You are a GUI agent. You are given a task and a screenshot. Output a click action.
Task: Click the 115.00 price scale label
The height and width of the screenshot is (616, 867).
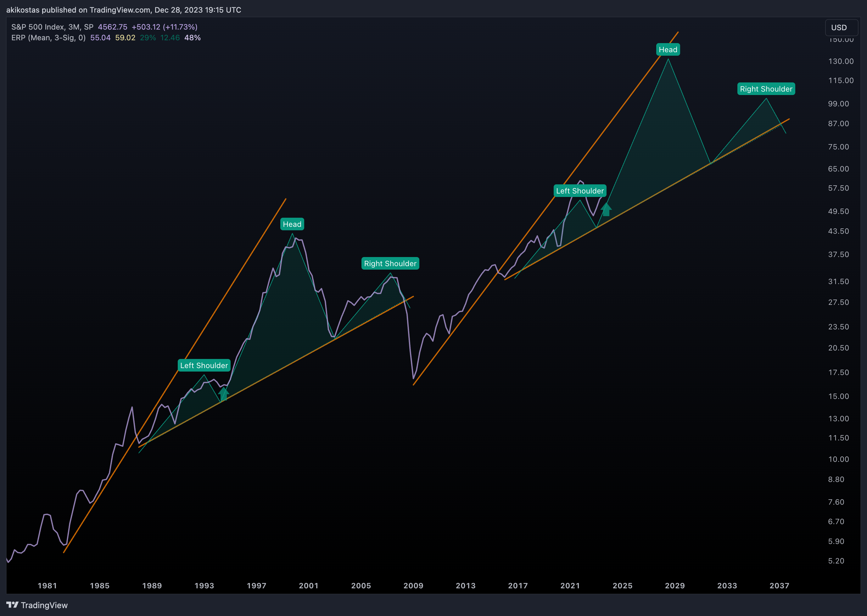(x=841, y=81)
